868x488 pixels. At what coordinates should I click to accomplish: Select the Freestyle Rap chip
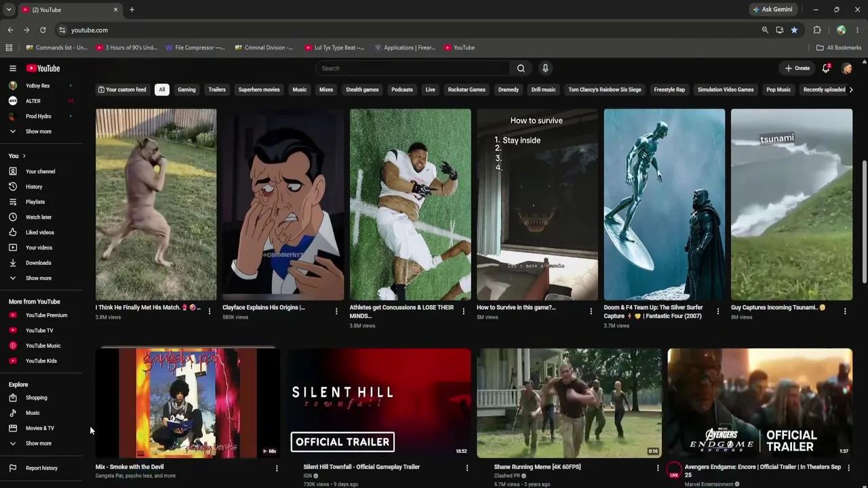tap(669, 89)
